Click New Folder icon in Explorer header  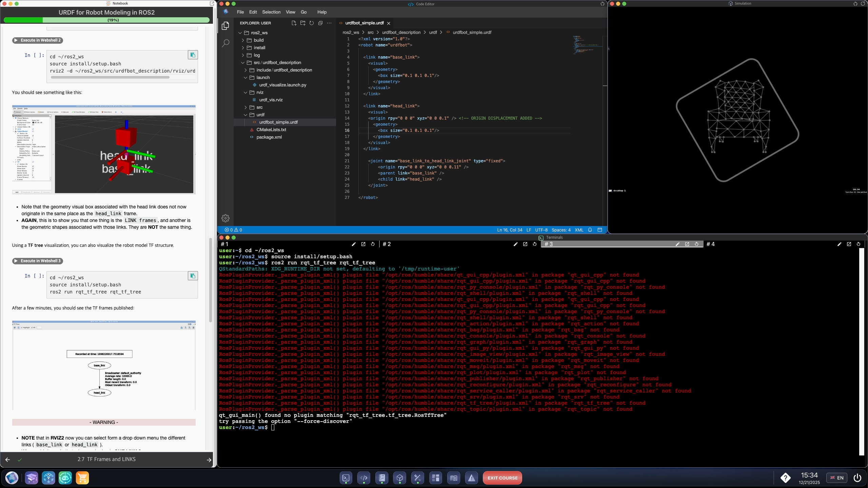303,23
